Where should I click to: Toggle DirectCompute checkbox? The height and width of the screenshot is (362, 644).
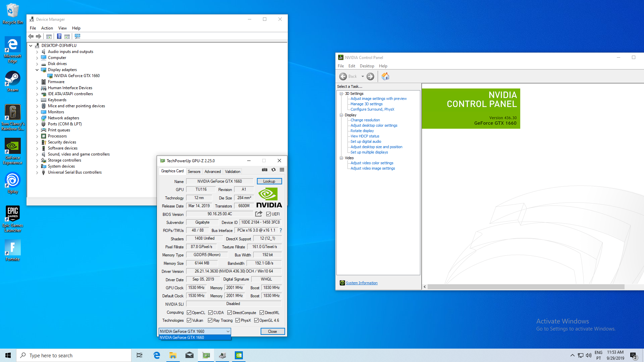[229, 313]
